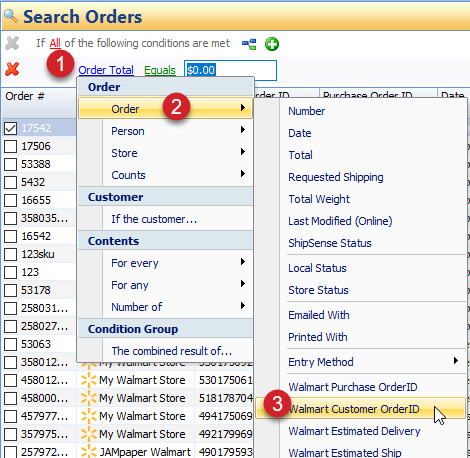This screenshot has width=470, height=458.
Task: Expand the For every submenu
Action: tap(165, 263)
